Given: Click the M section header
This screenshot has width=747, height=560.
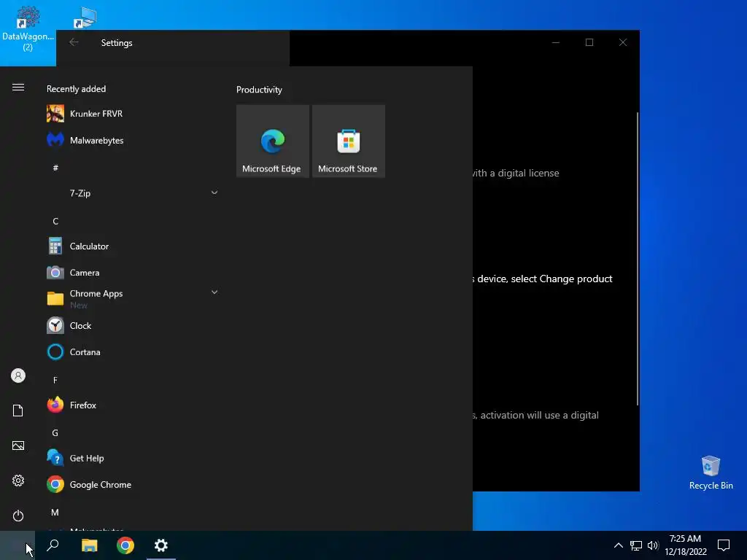Looking at the screenshot, I should pyautogui.click(x=55, y=513).
